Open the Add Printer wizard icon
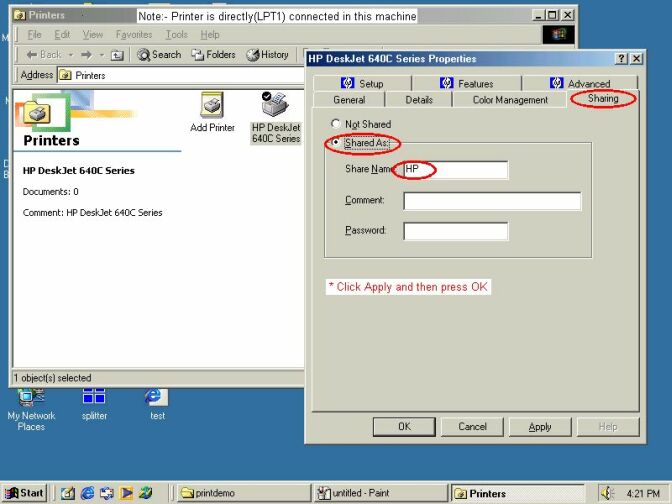This screenshot has height=504, width=672. (x=212, y=106)
